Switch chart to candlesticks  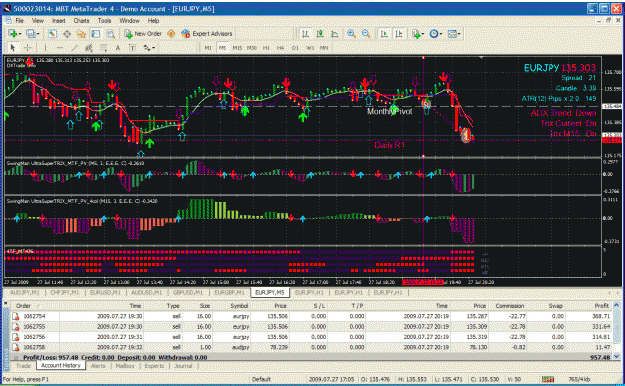(320, 34)
